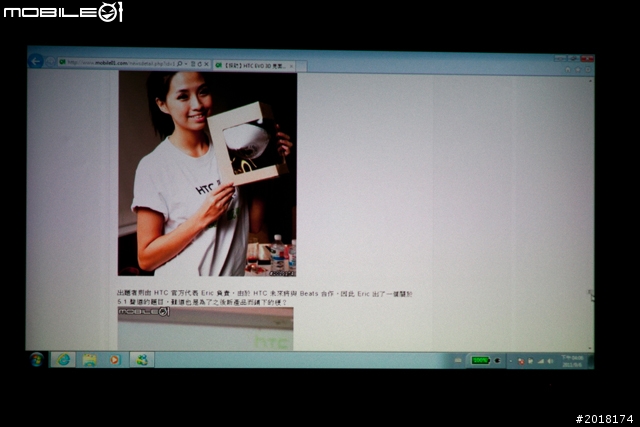This screenshot has height=427, width=640.
Task: Click the search magnifier in address bar
Action: pos(180,64)
